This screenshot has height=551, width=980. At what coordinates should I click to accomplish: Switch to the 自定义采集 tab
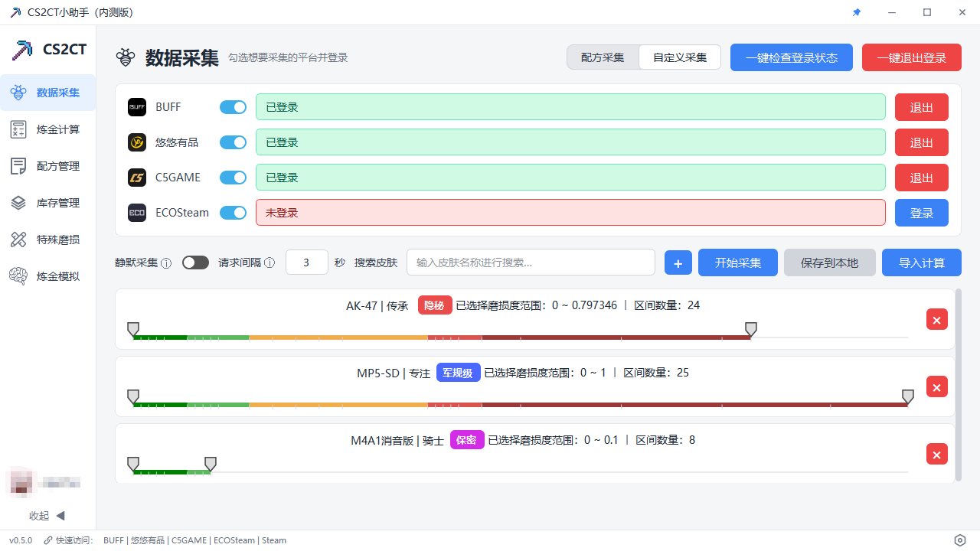tap(680, 57)
